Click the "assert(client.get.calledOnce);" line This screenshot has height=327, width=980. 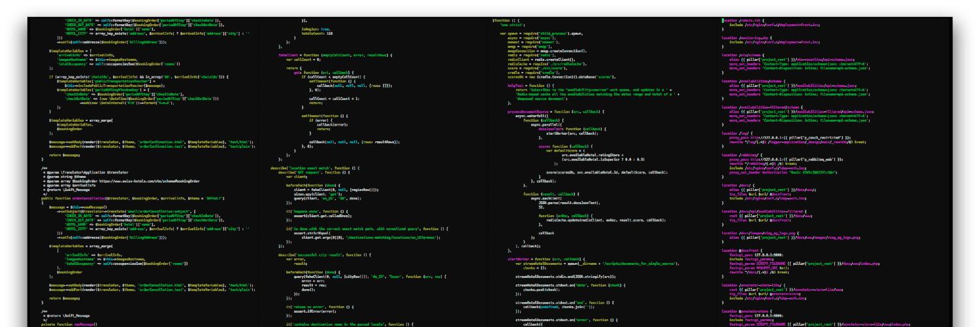click(323, 216)
